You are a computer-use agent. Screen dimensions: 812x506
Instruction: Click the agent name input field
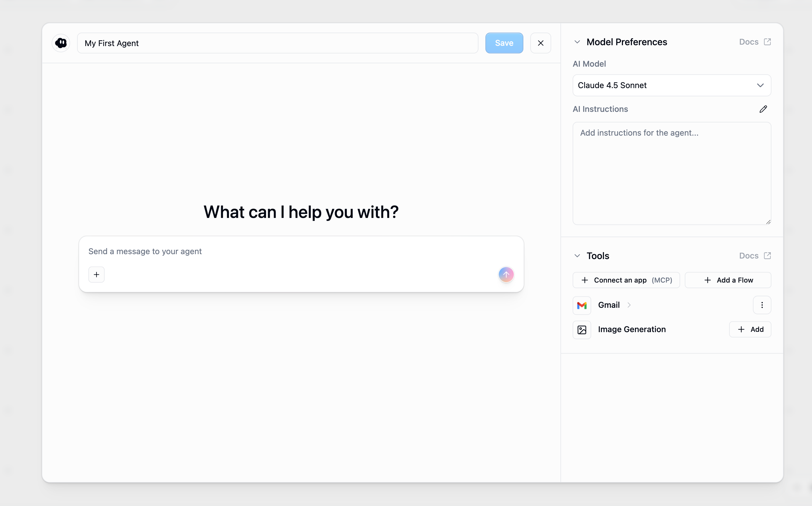[277, 43]
